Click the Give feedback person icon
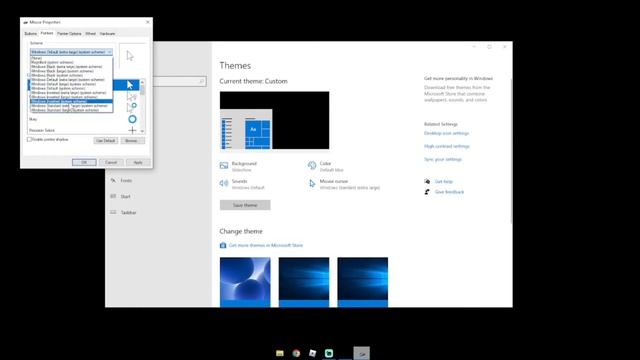Viewport: 640px width, 360px height. 427,192
